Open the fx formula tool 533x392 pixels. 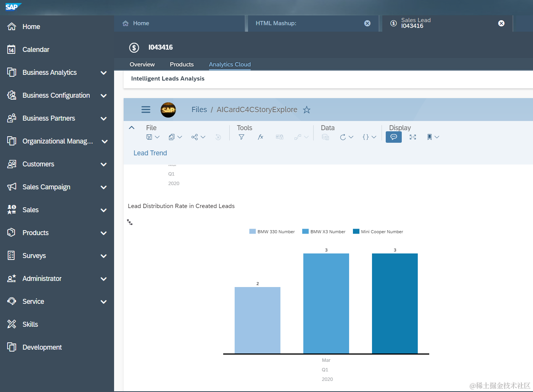(x=261, y=137)
